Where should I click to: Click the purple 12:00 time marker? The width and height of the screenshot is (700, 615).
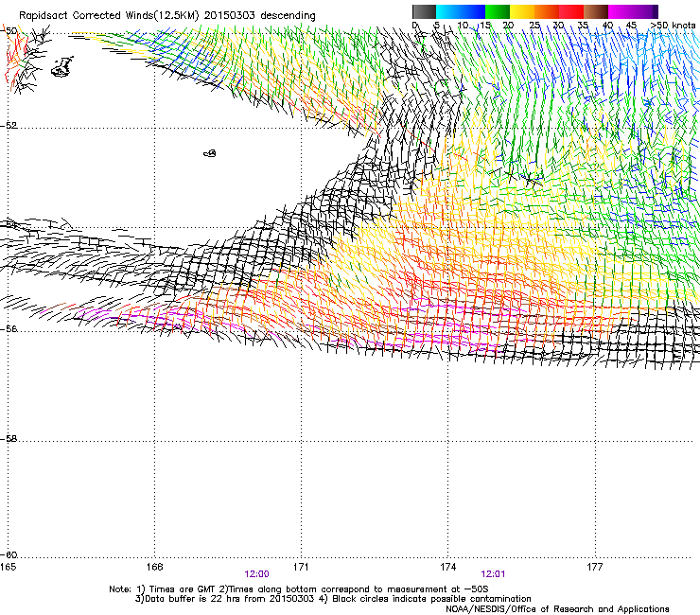[x=256, y=574]
